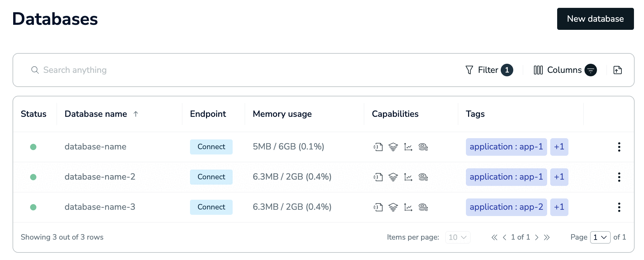Viewport: 644px width, 260px height.
Task: Open the three-dot menu for database-name-2
Action: pos(619,177)
